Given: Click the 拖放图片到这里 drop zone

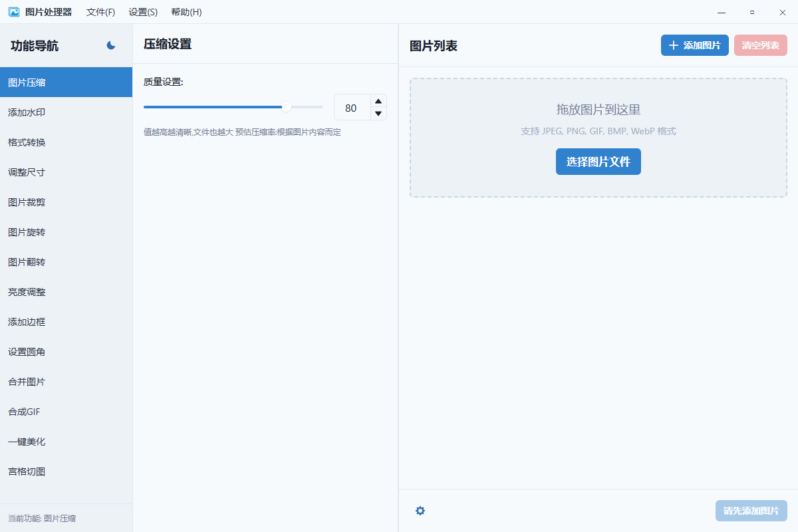Looking at the screenshot, I should point(598,138).
